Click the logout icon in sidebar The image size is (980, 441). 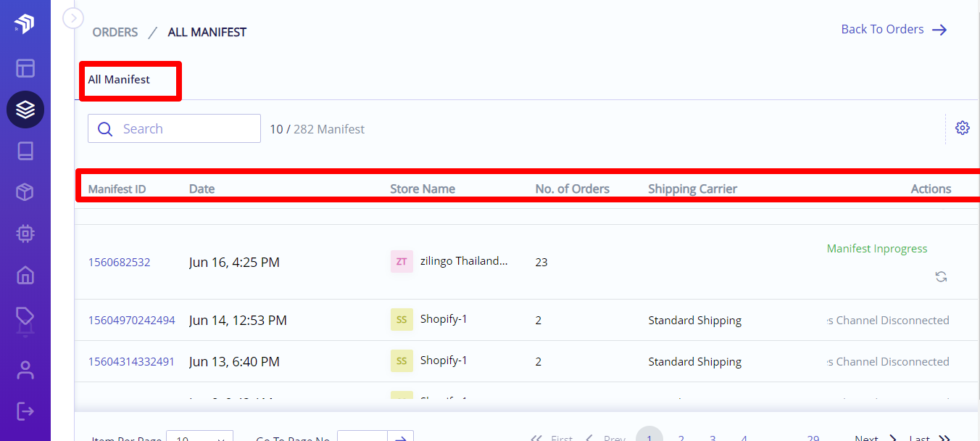tap(25, 411)
